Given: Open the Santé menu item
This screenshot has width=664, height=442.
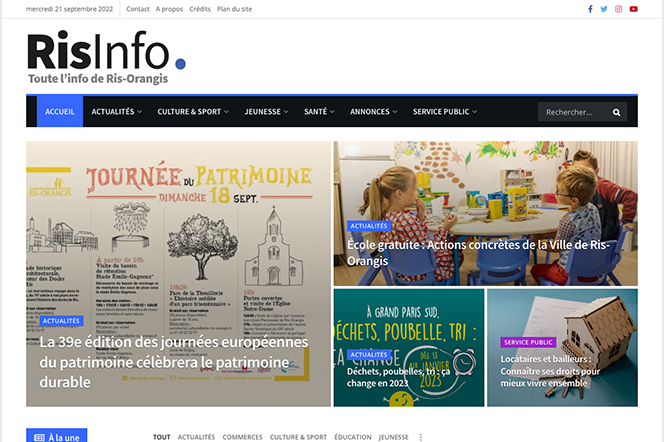Looking at the screenshot, I should click(319, 112).
